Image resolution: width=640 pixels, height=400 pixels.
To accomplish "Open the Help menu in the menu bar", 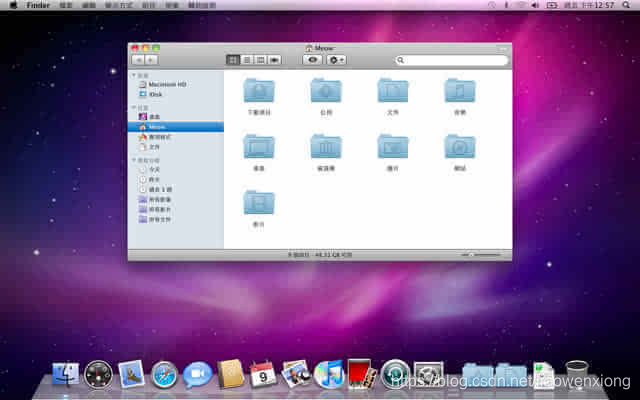I will pos(202,5).
